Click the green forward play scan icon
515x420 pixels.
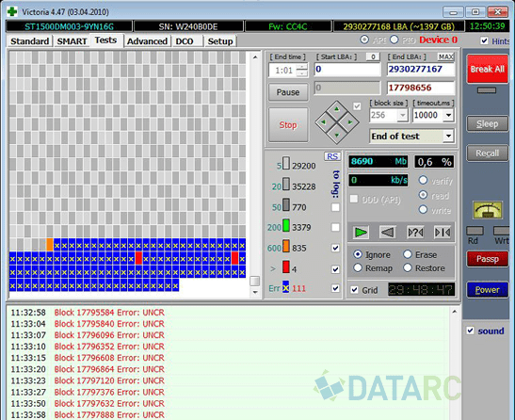(361, 233)
